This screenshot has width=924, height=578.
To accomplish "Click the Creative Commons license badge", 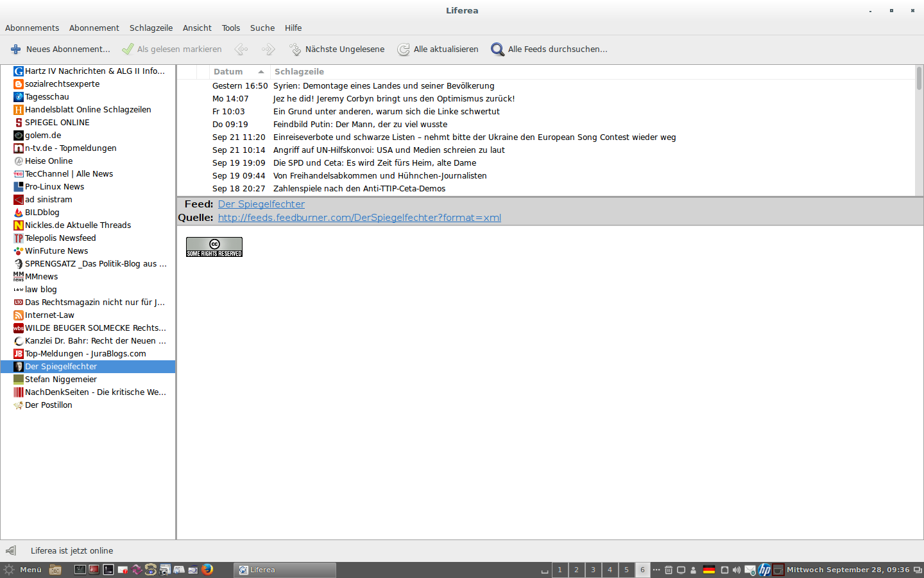I will tap(214, 247).
